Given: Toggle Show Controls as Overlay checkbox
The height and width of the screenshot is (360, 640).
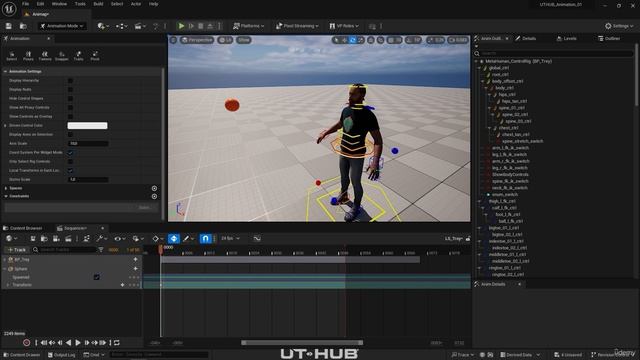Looking at the screenshot, I should (x=70, y=116).
